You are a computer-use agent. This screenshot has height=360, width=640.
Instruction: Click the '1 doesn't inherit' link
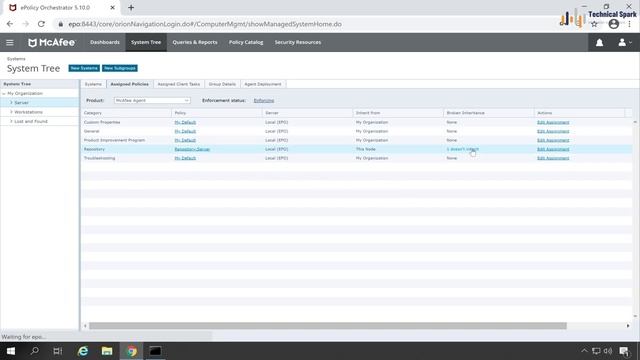click(462, 149)
